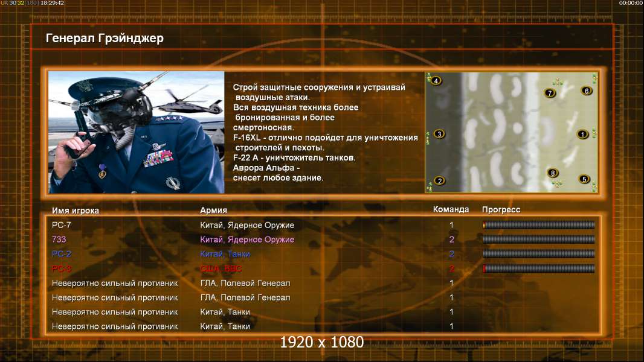Click the line 'снесет любое здание.'
The height and width of the screenshot is (362, 644).
[278, 178]
